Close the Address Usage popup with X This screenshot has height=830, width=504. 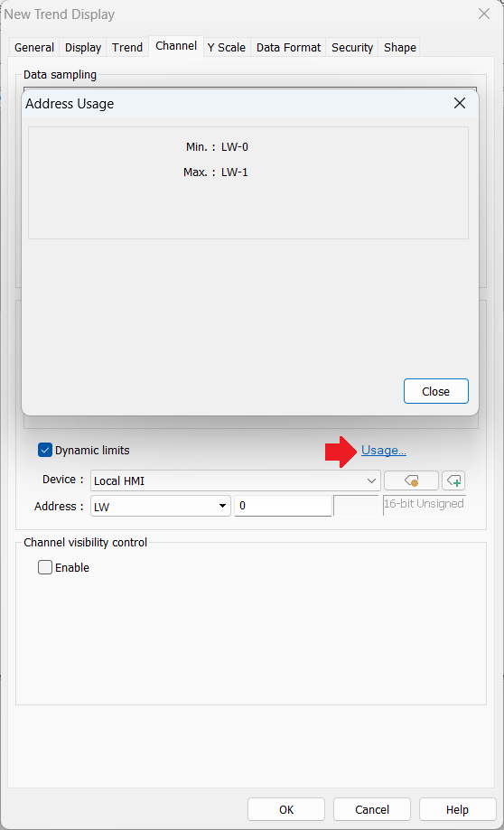point(460,103)
